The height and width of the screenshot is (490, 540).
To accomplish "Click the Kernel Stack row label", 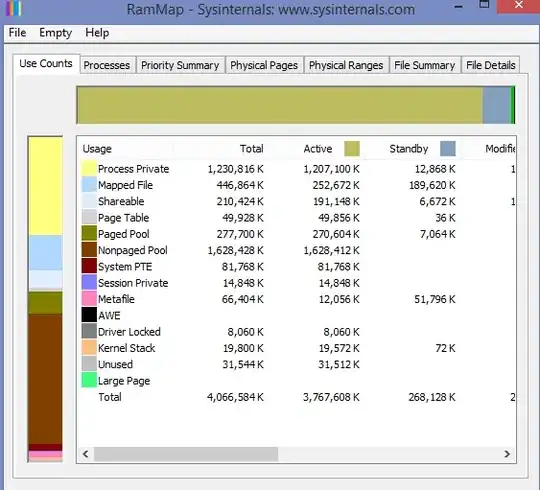I will point(126,348).
